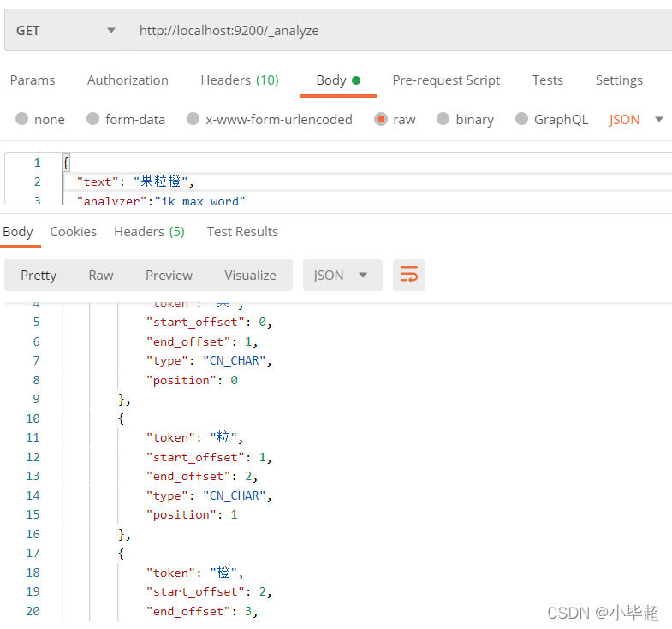This screenshot has width=672, height=629.
Task: Click the request URL input field
Action: (400, 31)
